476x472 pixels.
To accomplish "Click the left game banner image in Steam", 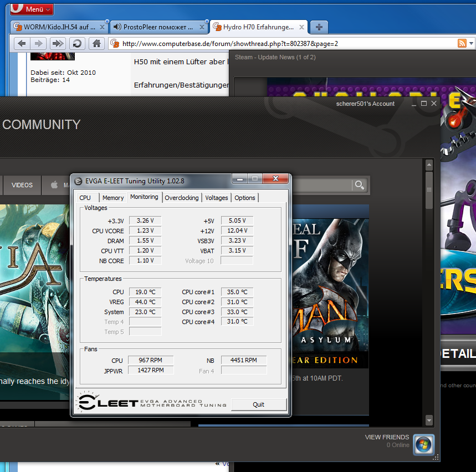I will click(x=34, y=302).
